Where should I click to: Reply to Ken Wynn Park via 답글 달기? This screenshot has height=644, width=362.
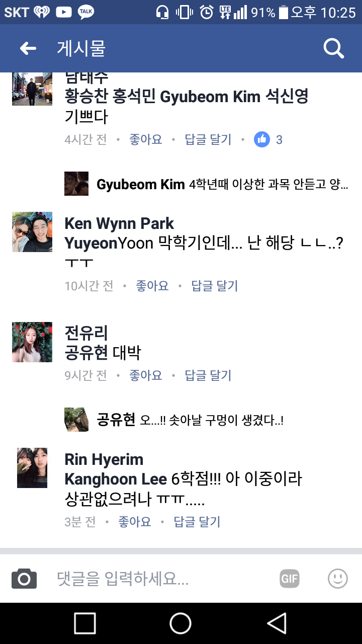pyautogui.click(x=215, y=286)
